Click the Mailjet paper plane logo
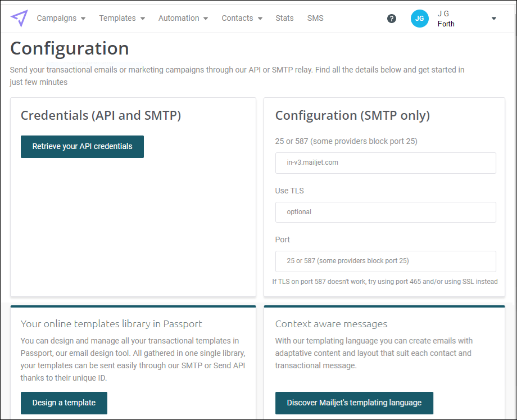 click(19, 18)
